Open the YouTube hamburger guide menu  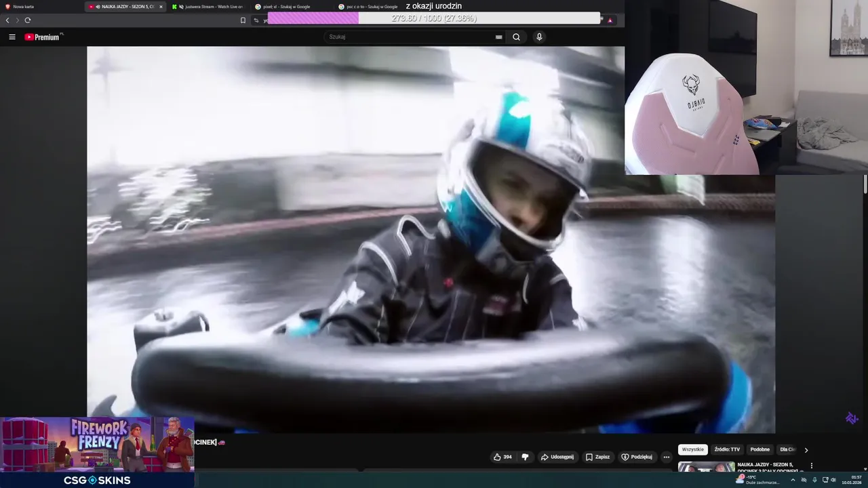[12, 37]
